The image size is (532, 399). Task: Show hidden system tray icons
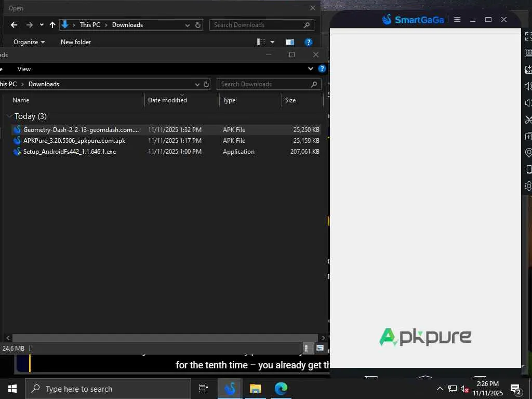click(x=440, y=389)
